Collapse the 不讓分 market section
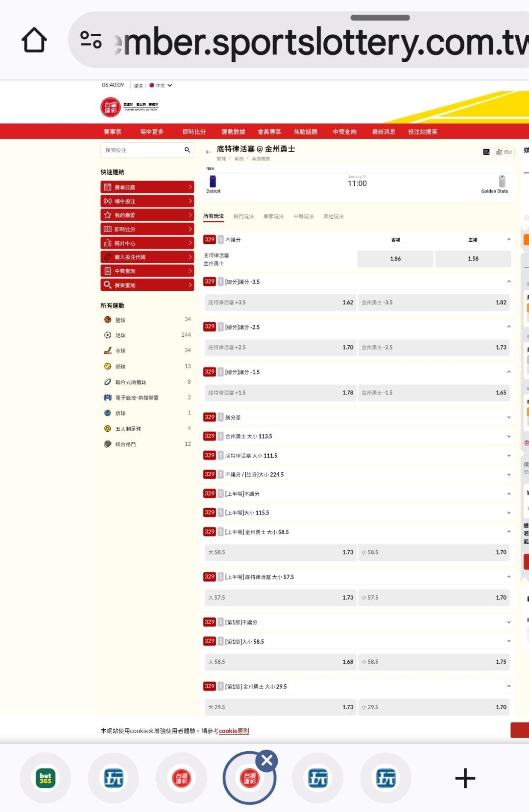 point(508,239)
